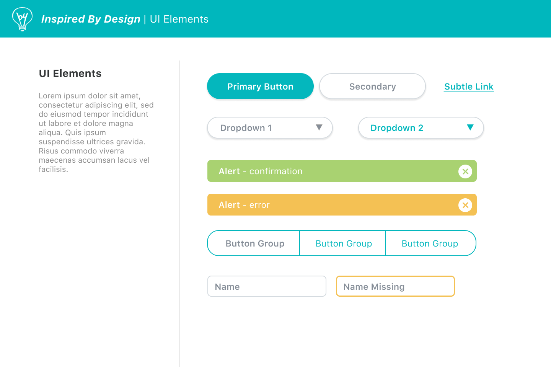Dismiss the confirmation alert with its X icon
This screenshot has width=551, height=392.
coord(465,171)
